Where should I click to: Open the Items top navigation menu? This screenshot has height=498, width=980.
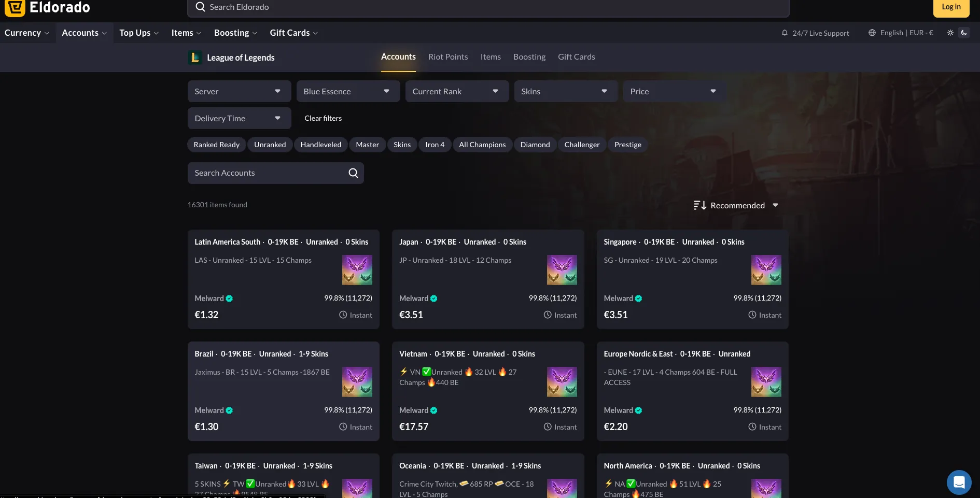tap(186, 33)
